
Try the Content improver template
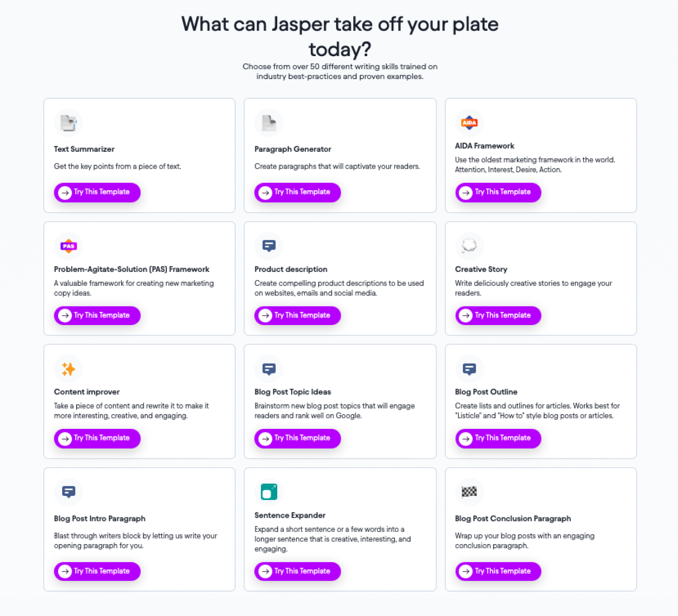pyautogui.click(x=97, y=438)
